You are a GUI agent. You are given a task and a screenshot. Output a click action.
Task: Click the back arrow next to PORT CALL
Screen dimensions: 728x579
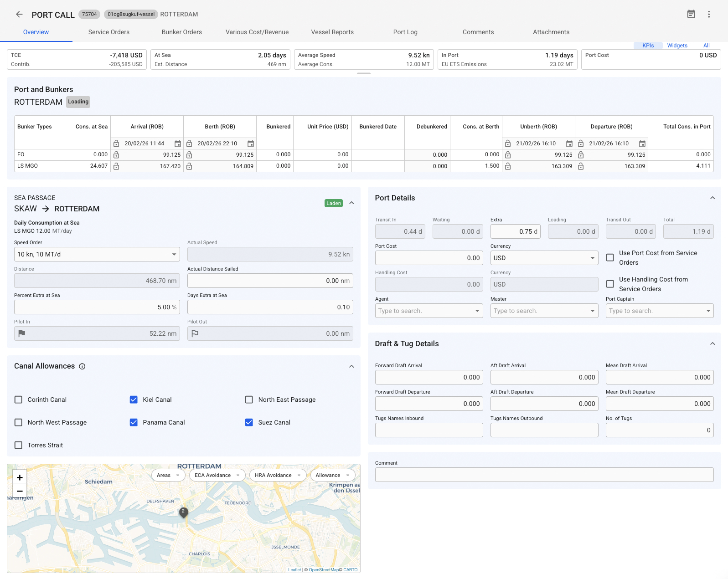pyautogui.click(x=19, y=14)
